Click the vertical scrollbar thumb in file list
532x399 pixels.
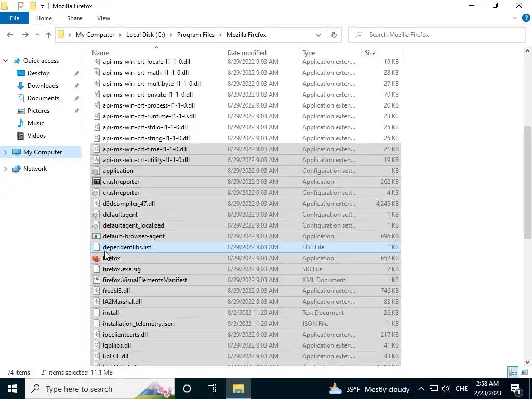(527, 182)
